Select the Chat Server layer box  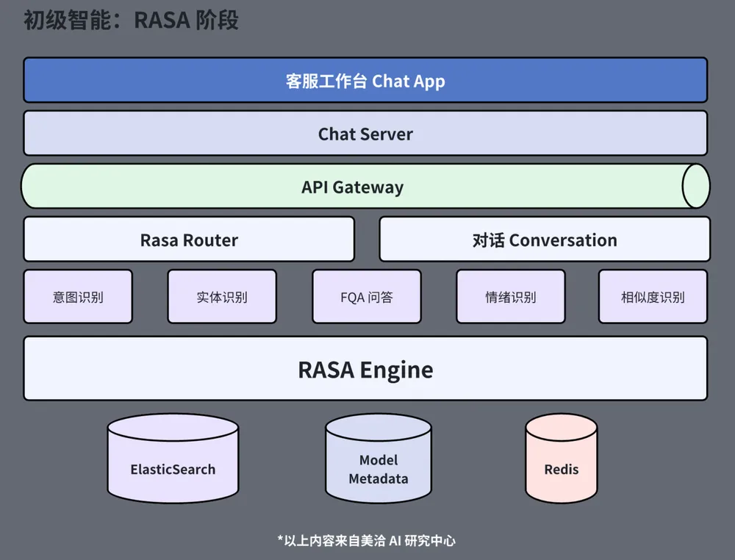(365, 134)
